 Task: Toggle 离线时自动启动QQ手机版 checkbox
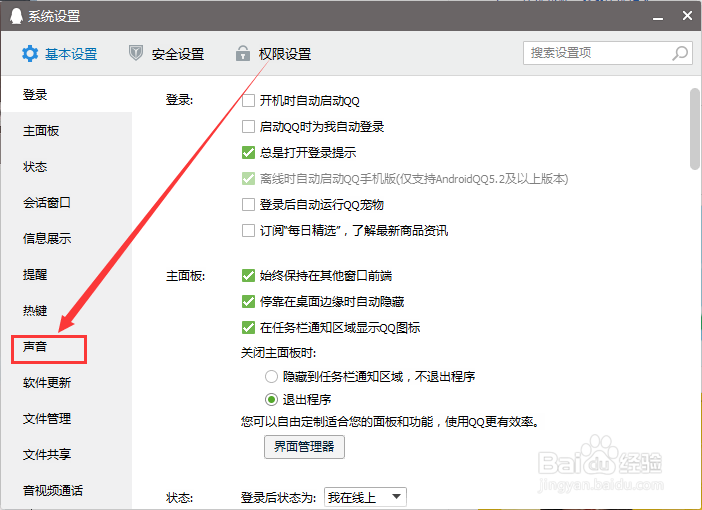248,179
